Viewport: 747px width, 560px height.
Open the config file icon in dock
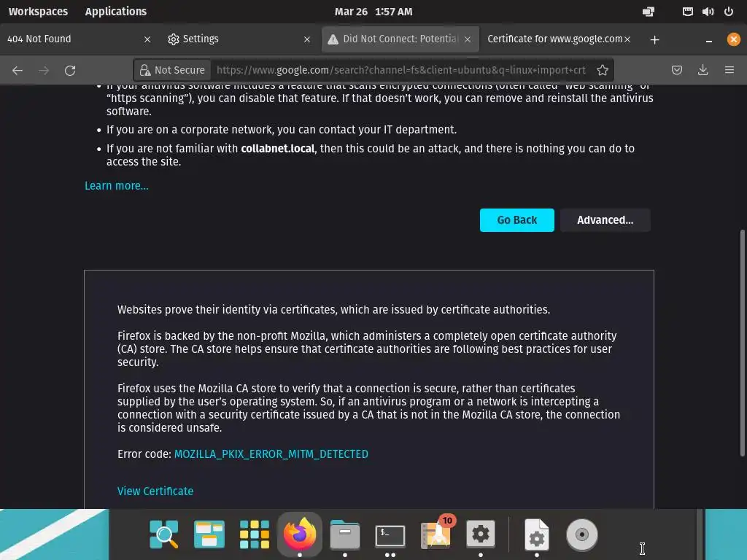tap(536, 534)
